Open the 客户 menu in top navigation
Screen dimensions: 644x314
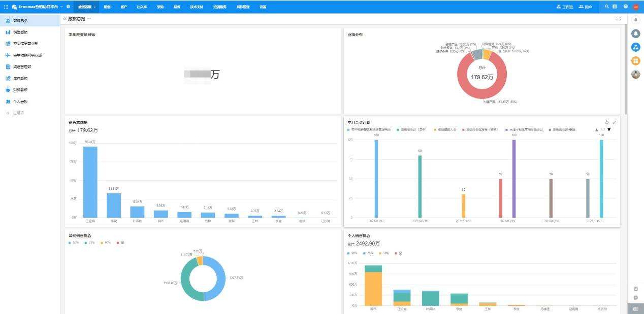[x=124, y=7]
